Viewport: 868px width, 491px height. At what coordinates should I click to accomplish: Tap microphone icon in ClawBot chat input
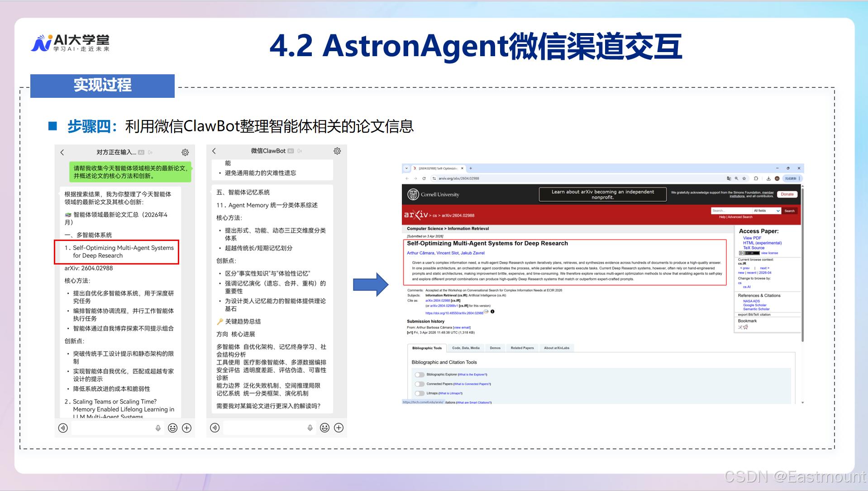click(310, 428)
